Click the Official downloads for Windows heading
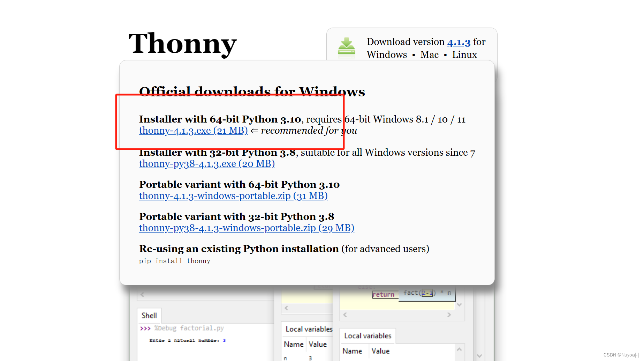644x361 pixels. 252,91
